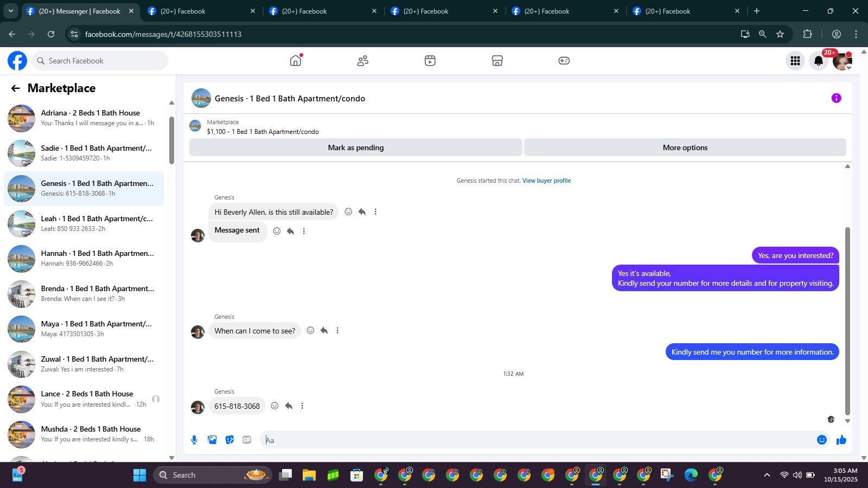The height and width of the screenshot is (488, 868).
Task: Open the browser tab search dropdown
Action: point(11,11)
